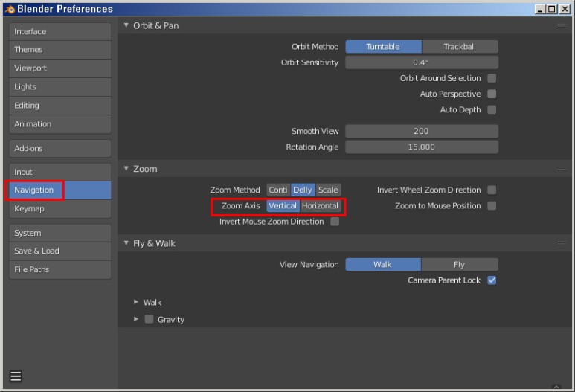575x392 pixels.
Task: Collapse the Zoom panel
Action: tap(126, 168)
